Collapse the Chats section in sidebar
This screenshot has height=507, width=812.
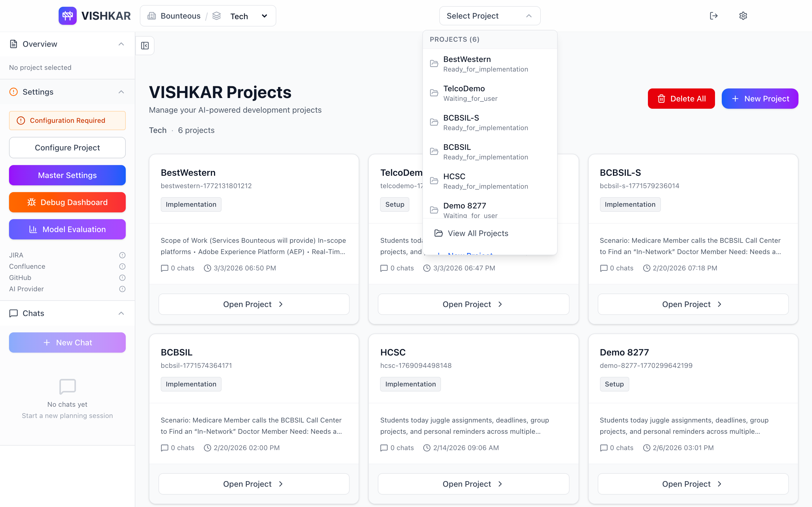click(121, 313)
